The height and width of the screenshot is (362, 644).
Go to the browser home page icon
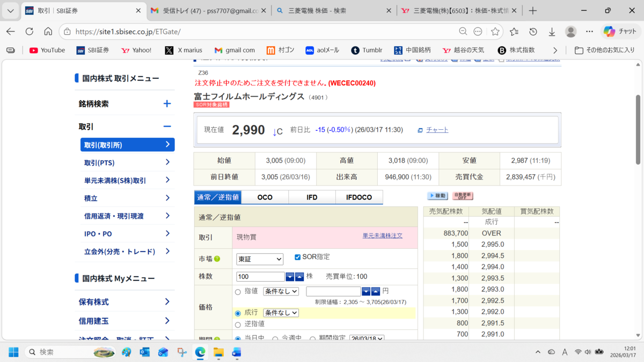(48, 32)
